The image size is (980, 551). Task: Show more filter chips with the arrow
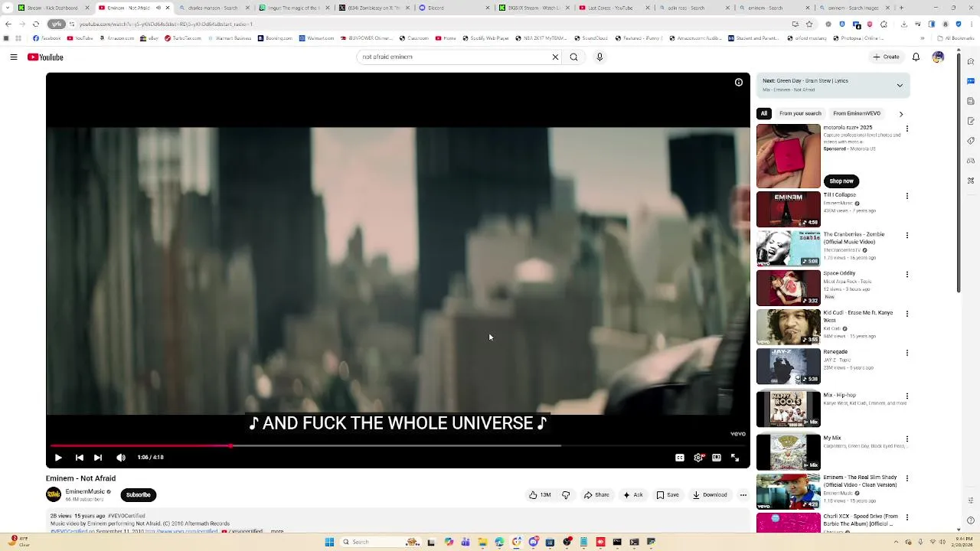(900, 114)
